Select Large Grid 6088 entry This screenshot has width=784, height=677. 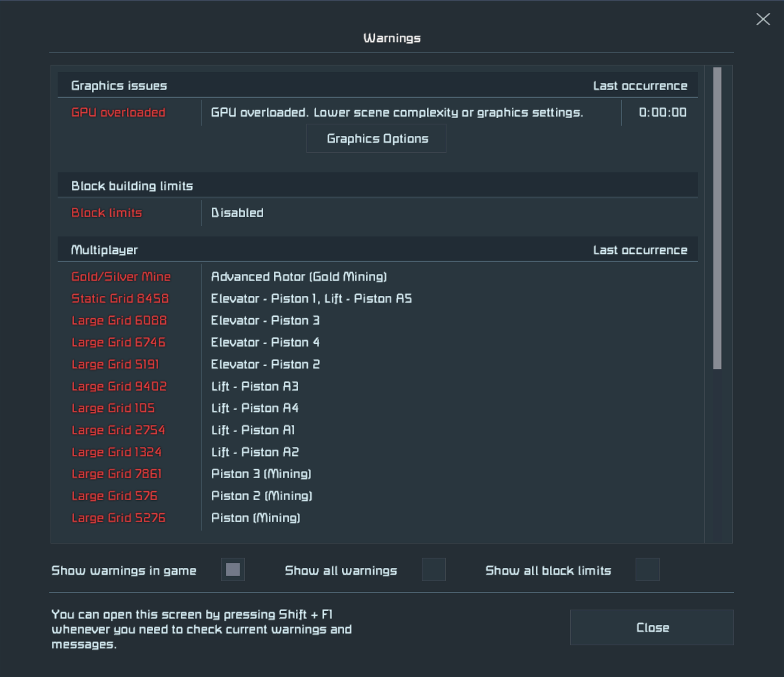[x=119, y=321]
